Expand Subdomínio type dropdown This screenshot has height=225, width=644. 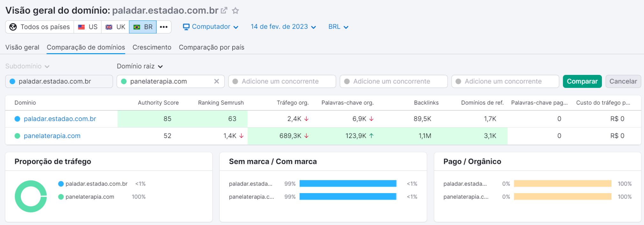pos(27,66)
